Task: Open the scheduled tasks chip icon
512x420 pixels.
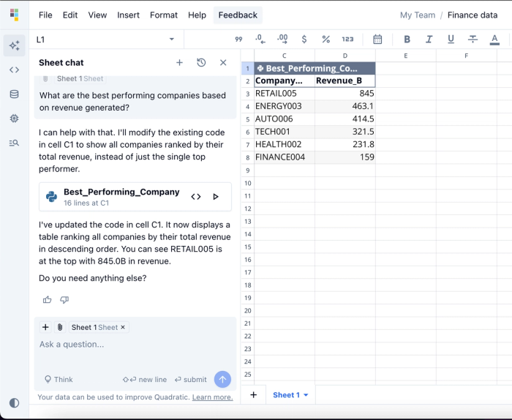Action: (x=15, y=119)
